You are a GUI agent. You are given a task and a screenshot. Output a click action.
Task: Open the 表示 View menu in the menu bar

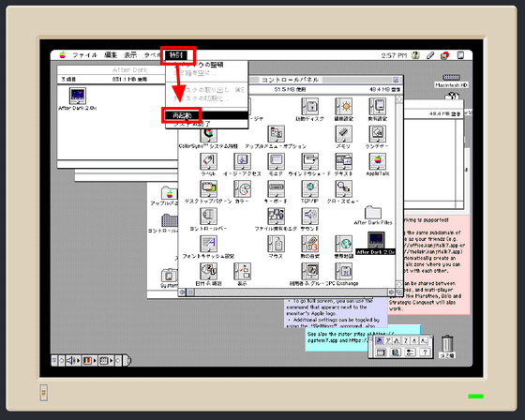[x=130, y=55]
